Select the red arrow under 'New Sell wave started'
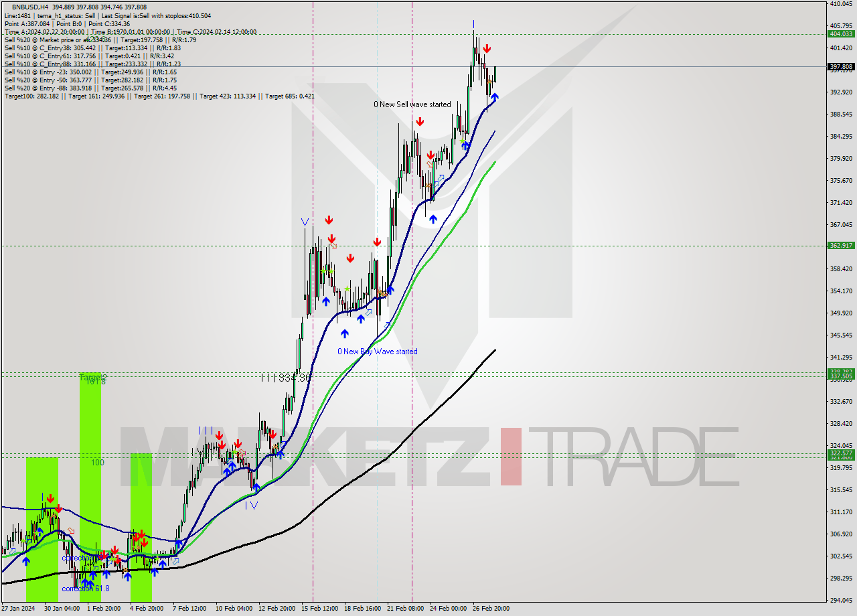This screenshot has width=857, height=616. click(x=420, y=121)
